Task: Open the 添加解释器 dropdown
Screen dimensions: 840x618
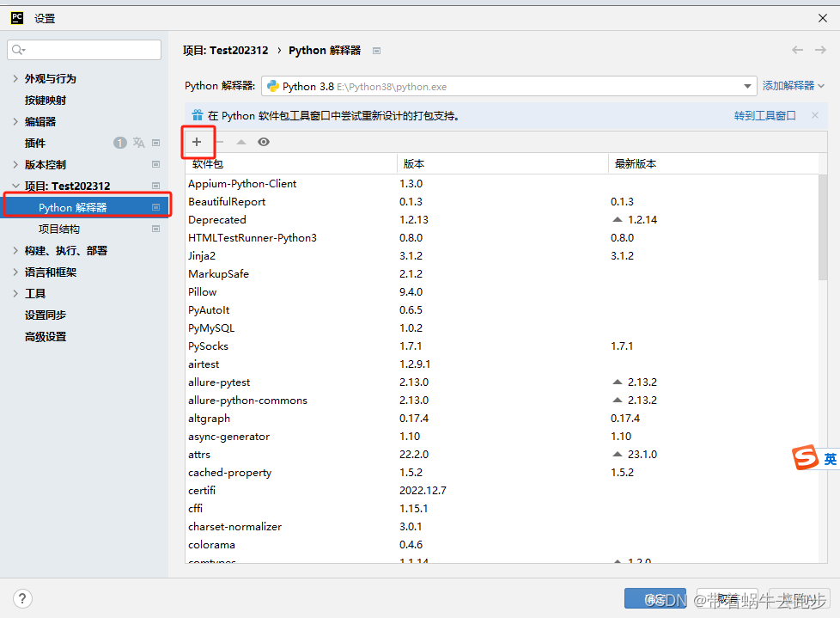Action: (793, 86)
